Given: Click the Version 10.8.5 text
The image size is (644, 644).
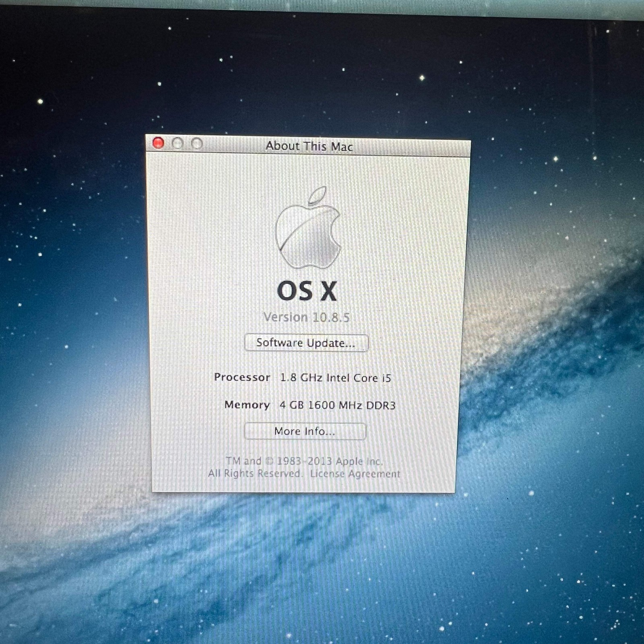Looking at the screenshot, I should [x=306, y=317].
